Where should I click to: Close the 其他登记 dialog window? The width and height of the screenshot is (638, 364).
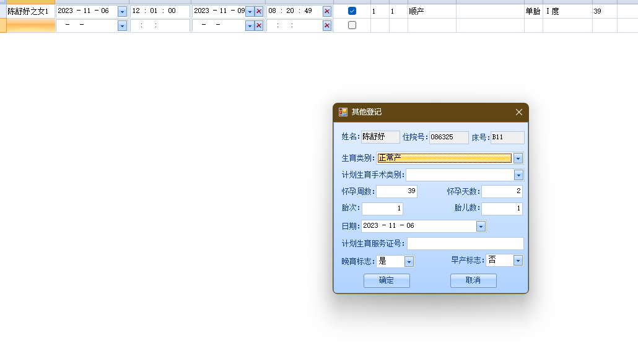click(519, 112)
